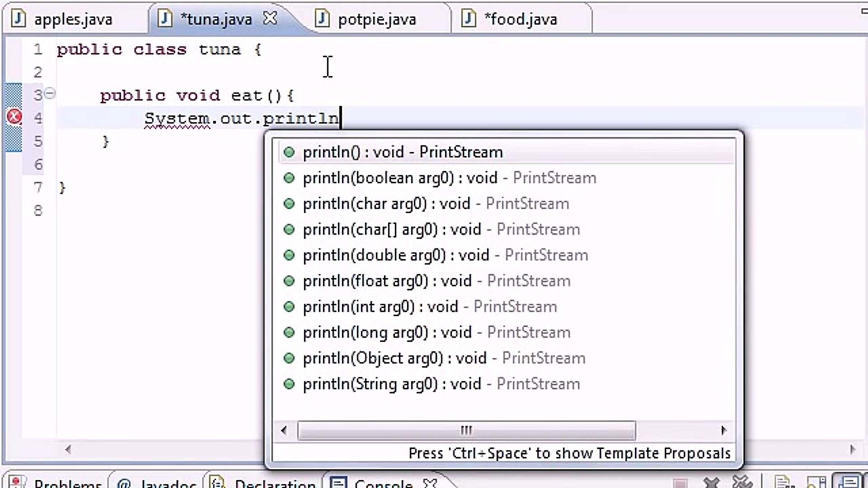This screenshot has height=488, width=868.
Task: Terminate the console process with red square icon
Action: click(x=680, y=483)
